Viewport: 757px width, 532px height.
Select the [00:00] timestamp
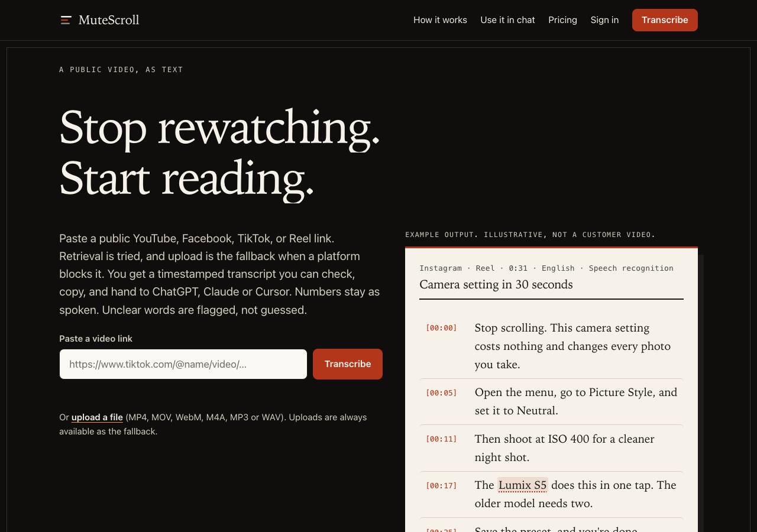(x=441, y=328)
